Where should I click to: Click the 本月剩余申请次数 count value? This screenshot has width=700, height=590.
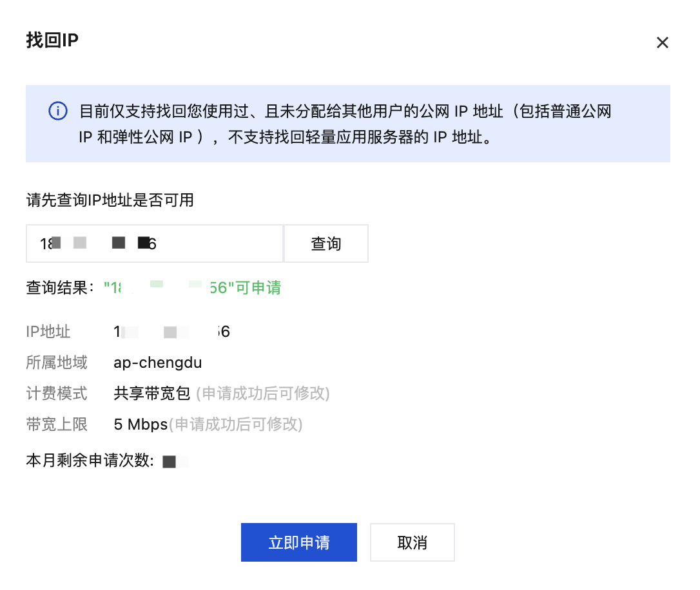[175, 462]
